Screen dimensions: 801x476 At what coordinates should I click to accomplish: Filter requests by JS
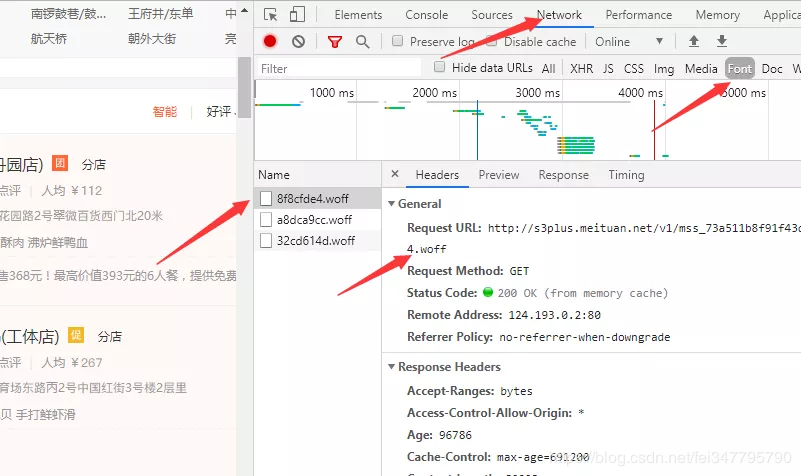pyautogui.click(x=608, y=68)
